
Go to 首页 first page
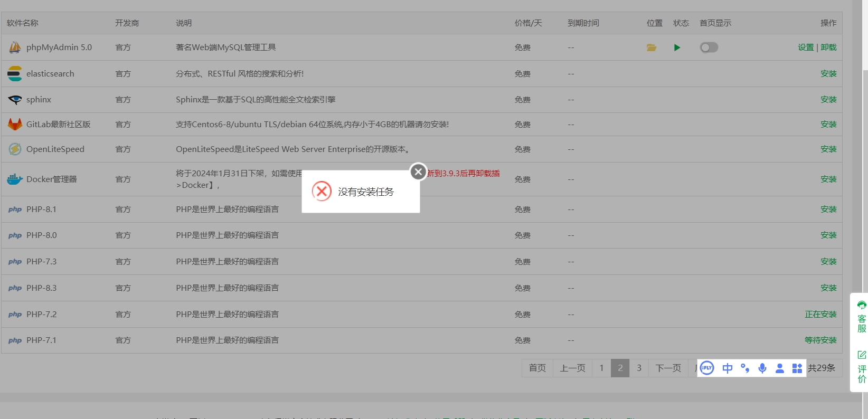click(x=537, y=368)
